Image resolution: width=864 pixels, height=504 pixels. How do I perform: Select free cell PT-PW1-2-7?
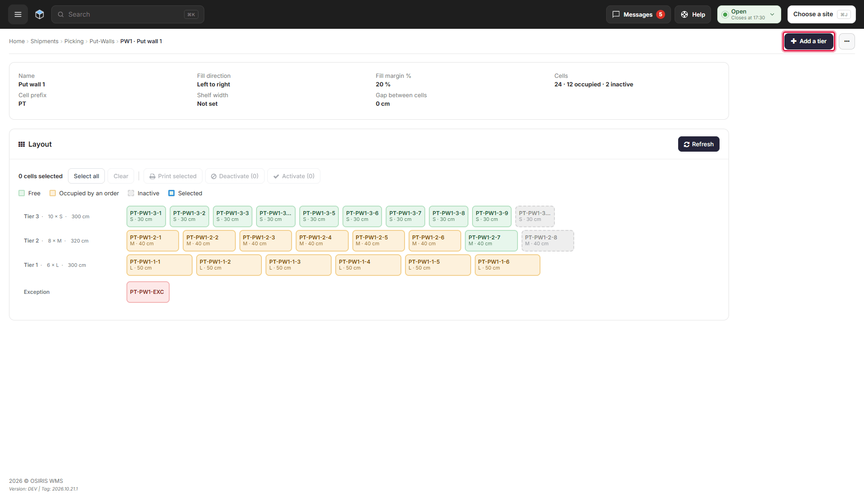click(491, 241)
